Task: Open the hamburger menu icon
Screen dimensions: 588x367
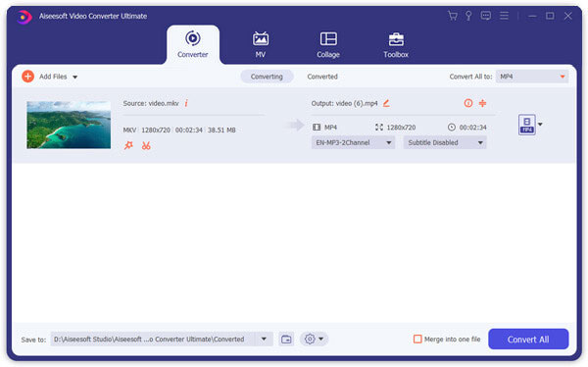Action: pos(504,16)
